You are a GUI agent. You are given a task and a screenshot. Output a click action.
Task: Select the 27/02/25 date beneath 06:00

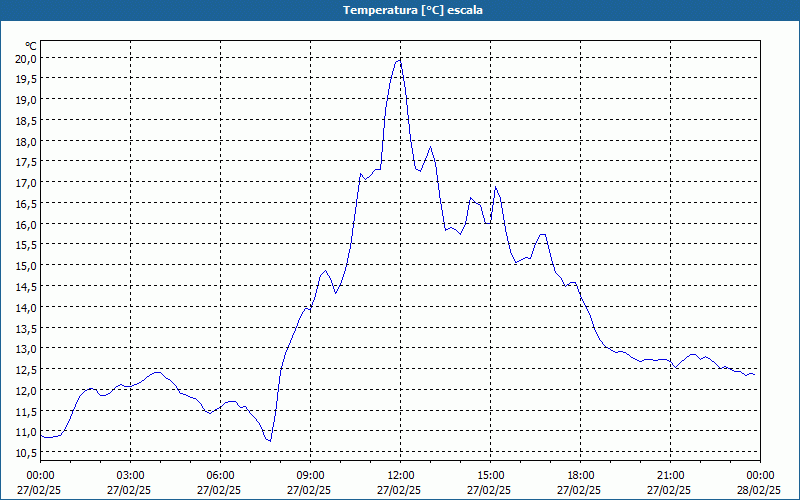coord(219,490)
